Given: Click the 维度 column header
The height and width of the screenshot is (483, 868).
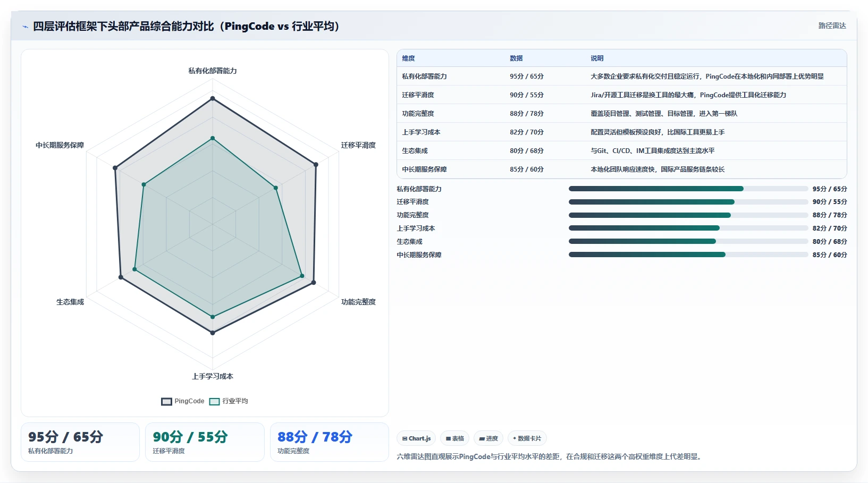Looking at the screenshot, I should click(x=408, y=58).
